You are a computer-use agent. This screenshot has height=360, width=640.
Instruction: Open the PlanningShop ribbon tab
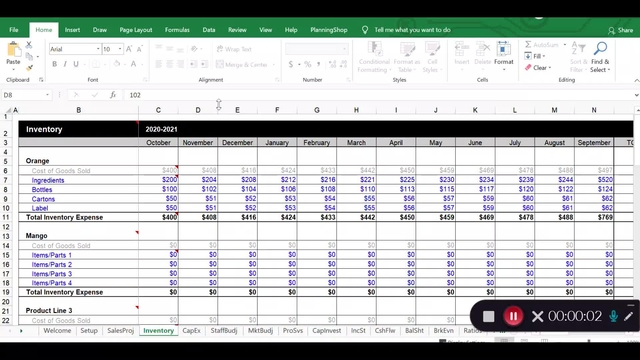329,30
